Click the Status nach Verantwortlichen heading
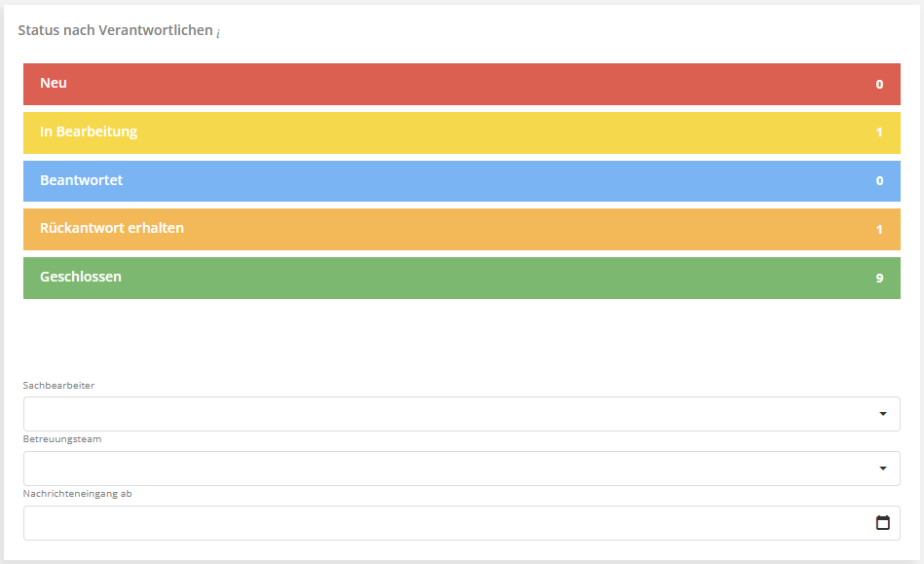 point(115,30)
